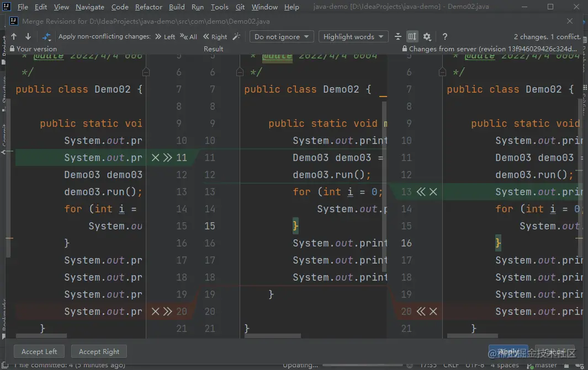Open the 'Do not ignore' dropdown

coord(282,37)
